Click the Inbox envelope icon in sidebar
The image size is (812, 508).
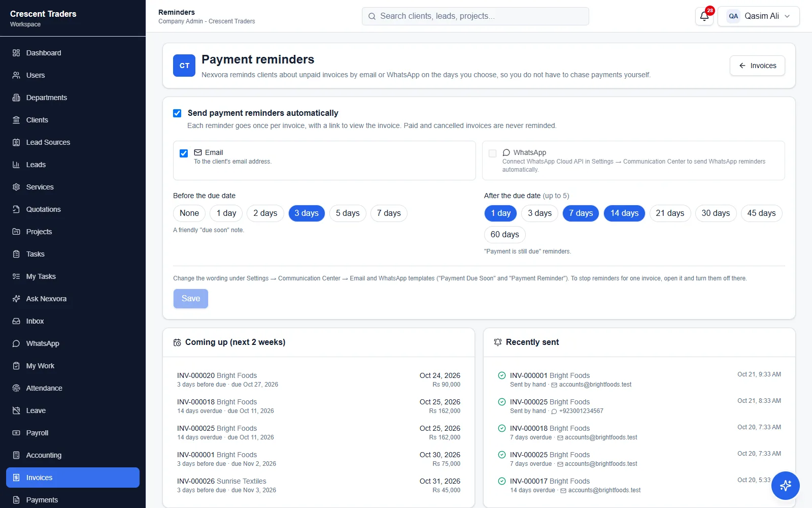[16, 321]
